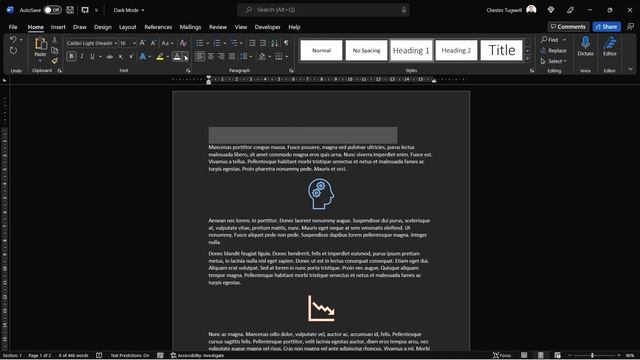Click the Dictate microphone icon
640x360 pixels.
585,42
